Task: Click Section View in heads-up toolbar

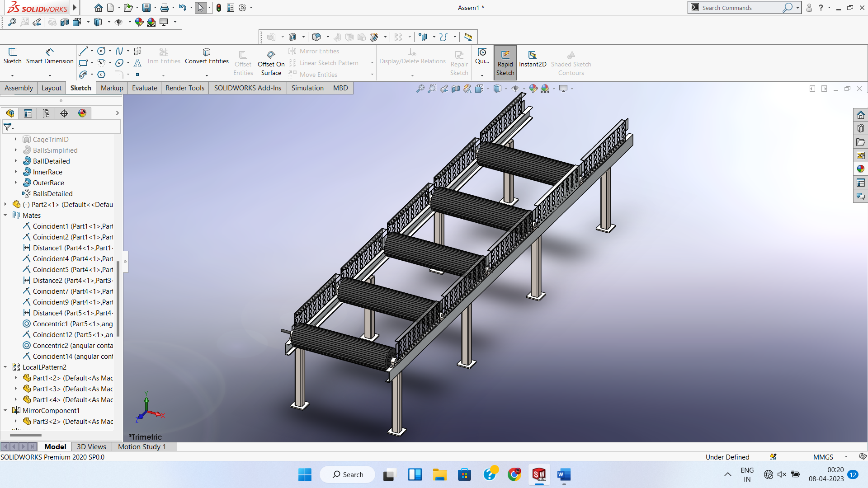Action: (456, 89)
